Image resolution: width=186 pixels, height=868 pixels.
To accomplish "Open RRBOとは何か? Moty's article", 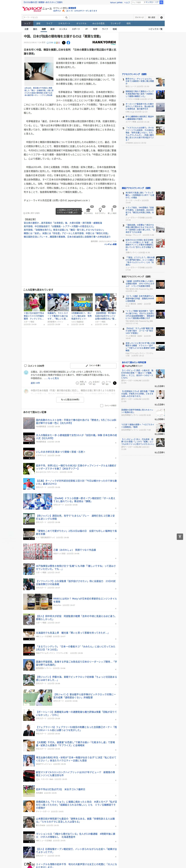I will tap(85, 600).
